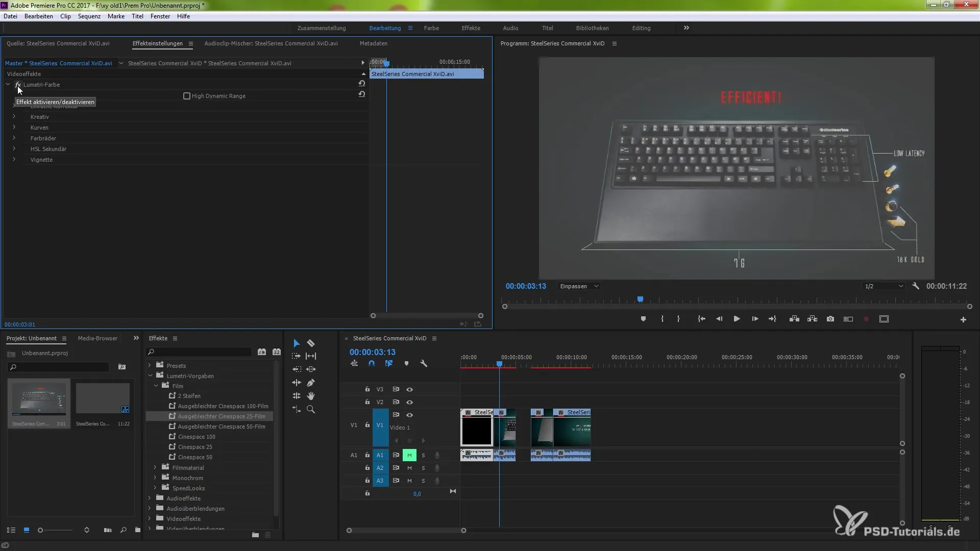The width and height of the screenshot is (980, 551).
Task: Expand the Kreativ section
Action: pos(14,117)
